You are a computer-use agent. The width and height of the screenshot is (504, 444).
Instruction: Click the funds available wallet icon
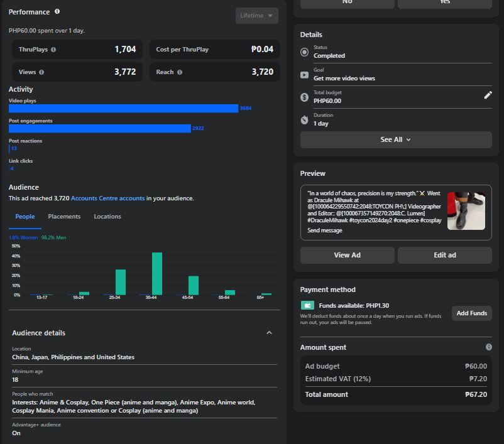coord(307,306)
